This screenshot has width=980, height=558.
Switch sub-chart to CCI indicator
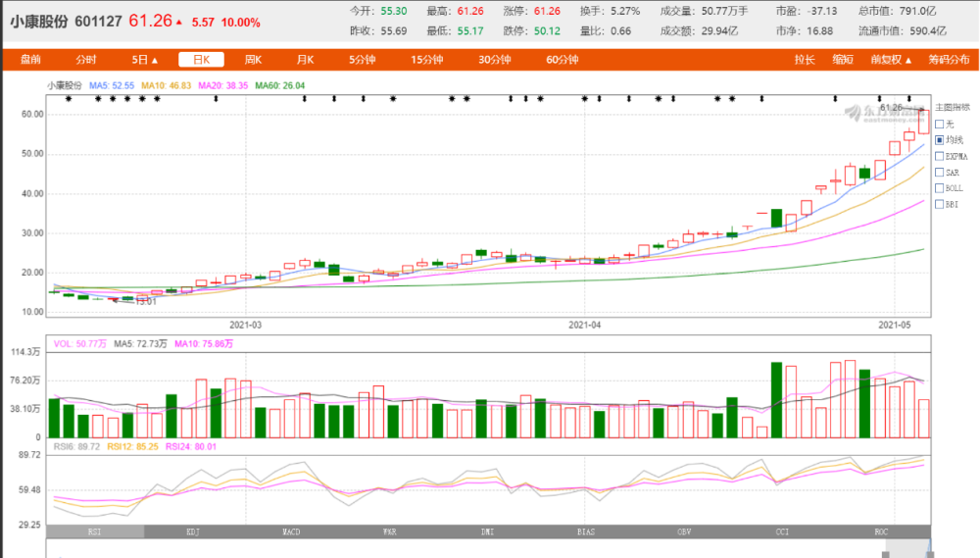tap(782, 532)
